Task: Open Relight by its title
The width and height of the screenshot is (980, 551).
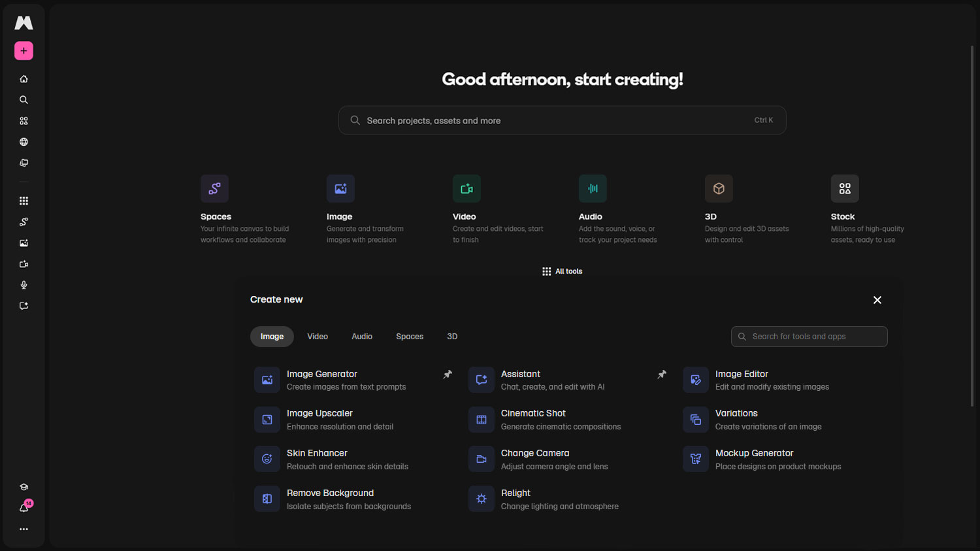Action: tap(515, 493)
